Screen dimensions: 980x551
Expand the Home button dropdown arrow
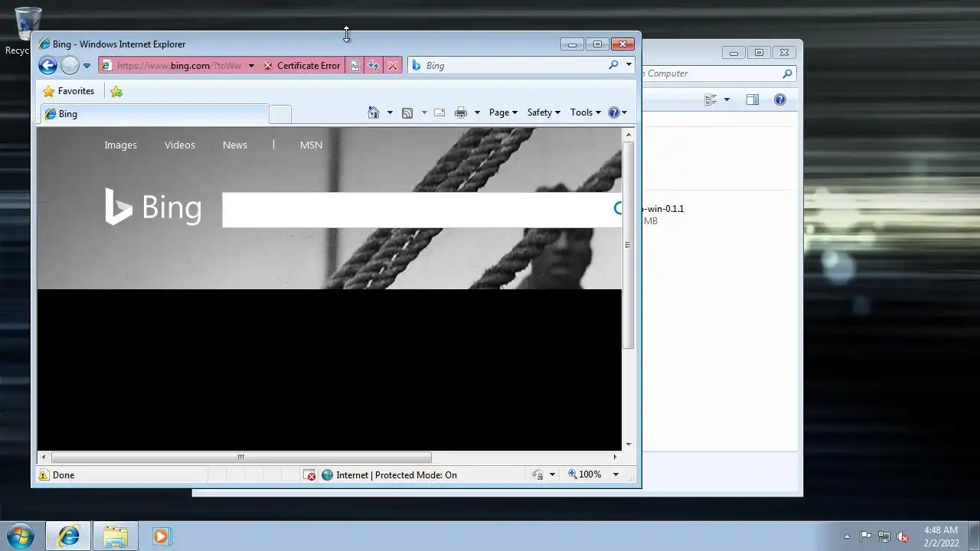[x=390, y=112]
